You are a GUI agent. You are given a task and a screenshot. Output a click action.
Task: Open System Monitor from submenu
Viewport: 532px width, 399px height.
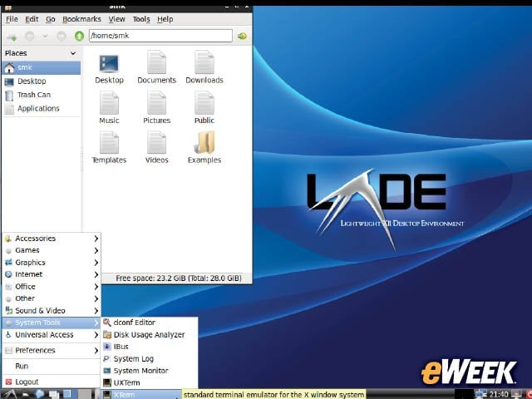pyautogui.click(x=150, y=371)
